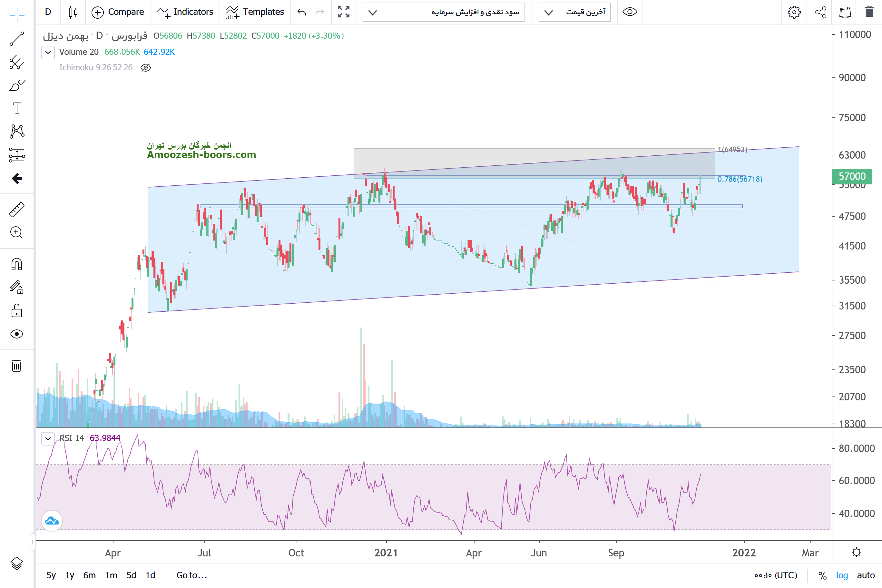Select the text annotation tool
This screenshot has height=588, width=882.
pos(17,108)
